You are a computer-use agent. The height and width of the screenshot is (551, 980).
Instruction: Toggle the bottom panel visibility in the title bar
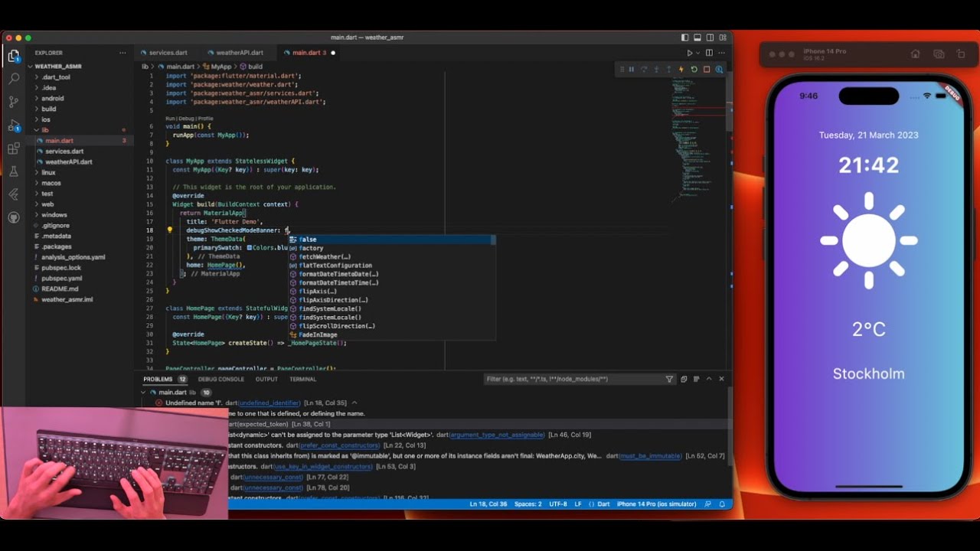click(697, 37)
